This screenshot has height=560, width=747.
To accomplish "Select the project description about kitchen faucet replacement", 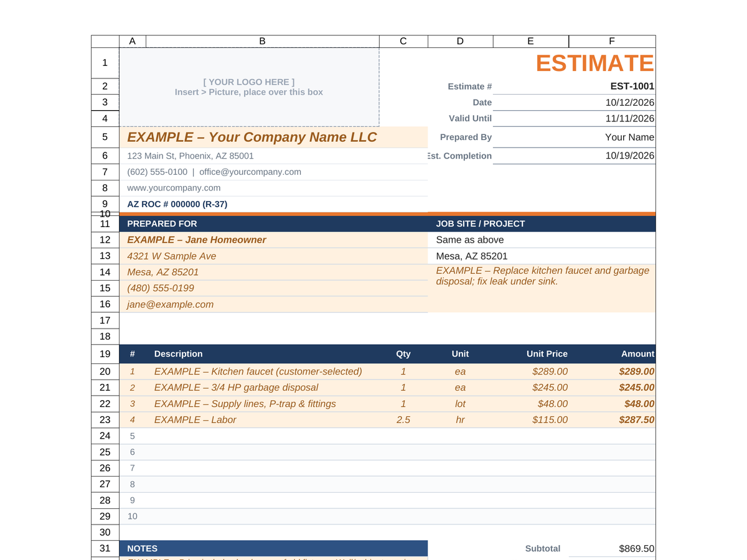I will [542, 288].
